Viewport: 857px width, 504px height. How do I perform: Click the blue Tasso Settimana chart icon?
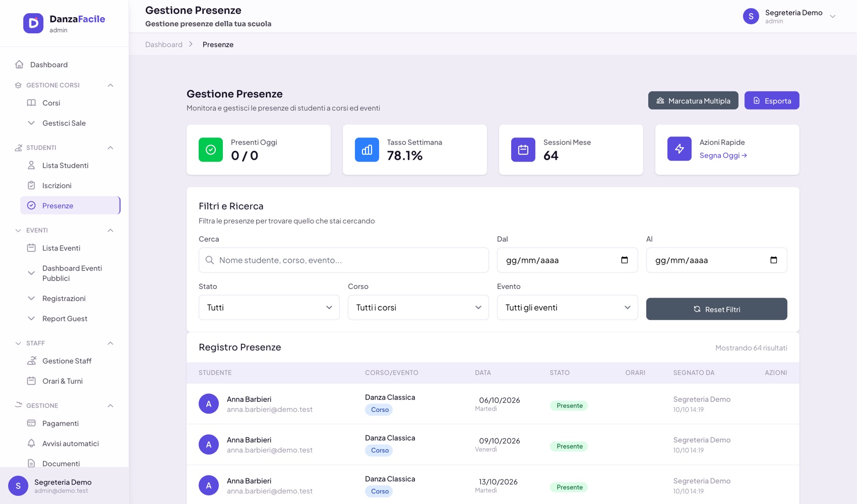click(x=367, y=150)
